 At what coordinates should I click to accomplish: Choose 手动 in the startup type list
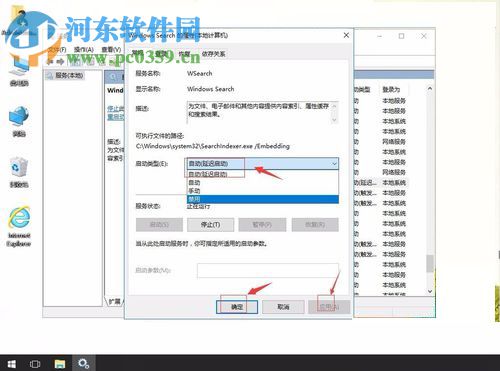[x=263, y=191]
